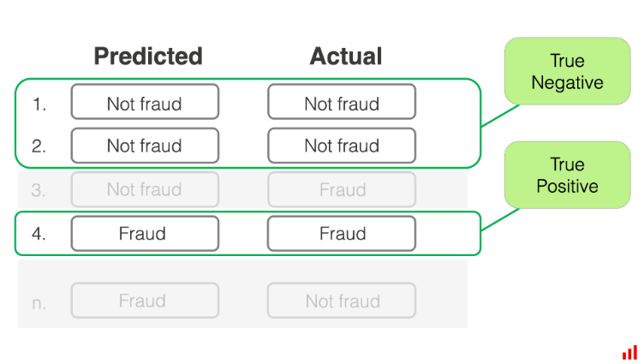Screen dimensions: 644x364
Task: Click the greyed row number 3 label
Action: [39, 190]
